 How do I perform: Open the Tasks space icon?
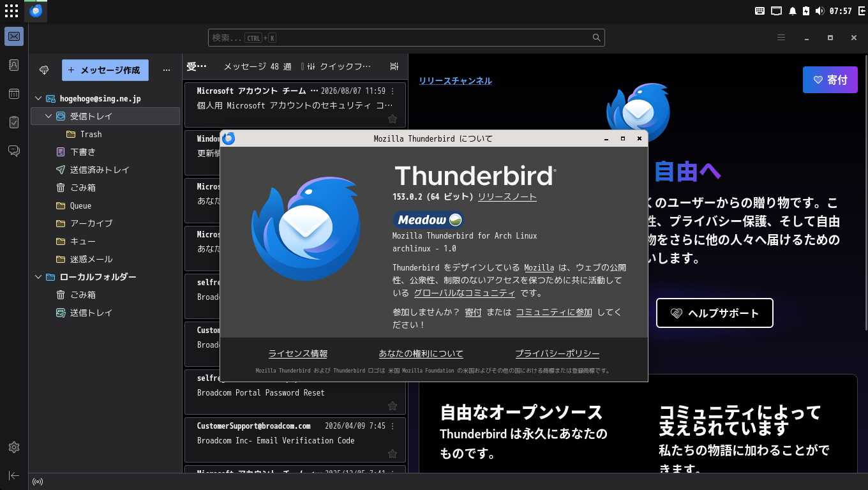pyautogui.click(x=14, y=122)
